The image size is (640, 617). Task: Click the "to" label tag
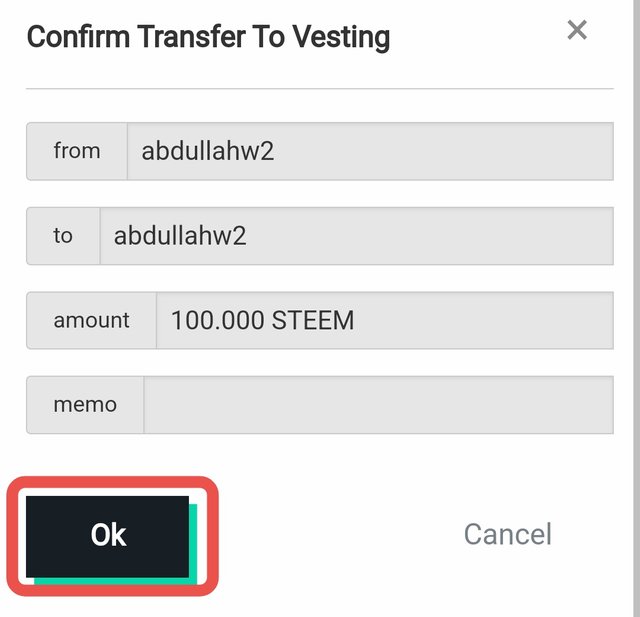pos(63,236)
